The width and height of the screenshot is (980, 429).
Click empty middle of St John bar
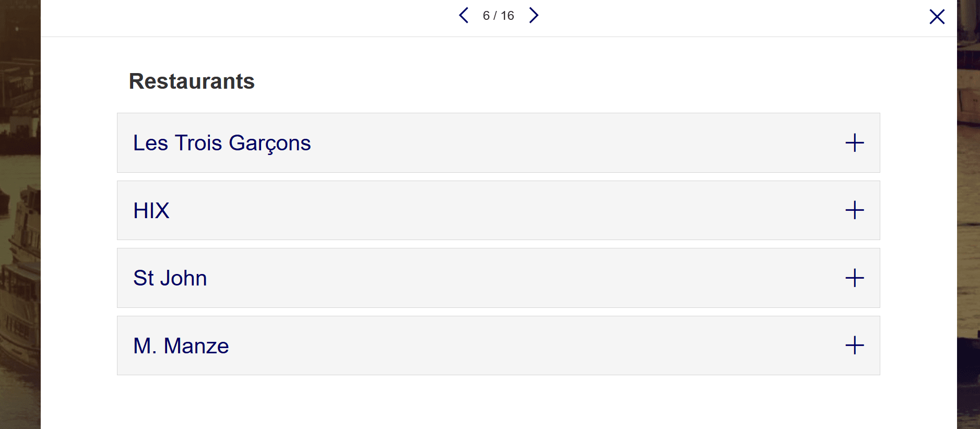point(499,278)
